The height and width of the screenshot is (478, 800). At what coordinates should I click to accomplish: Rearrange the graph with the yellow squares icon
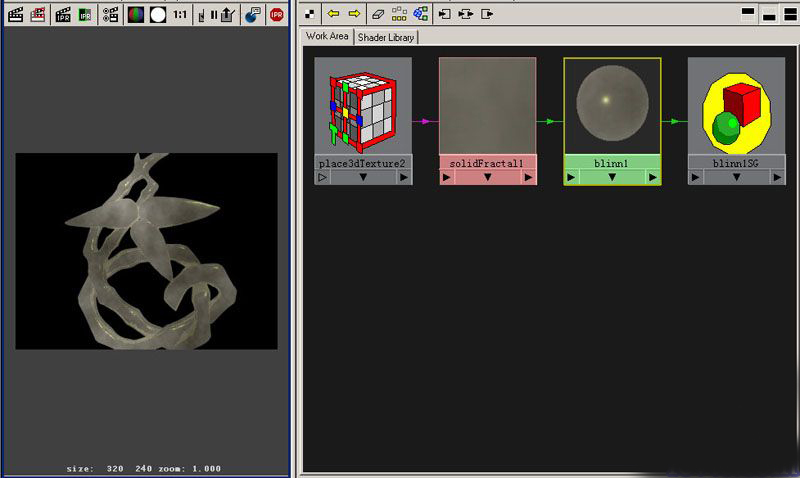point(399,14)
